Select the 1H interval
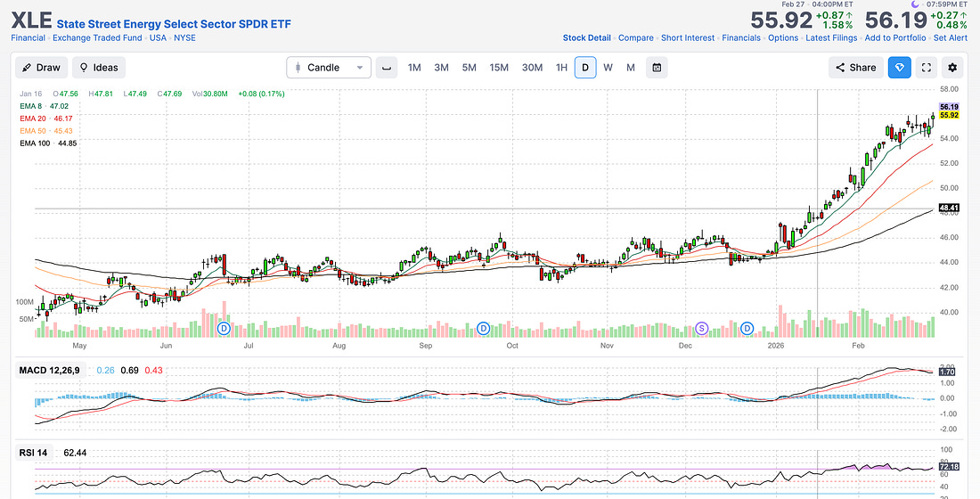This screenshot has width=980, height=499. coord(561,68)
